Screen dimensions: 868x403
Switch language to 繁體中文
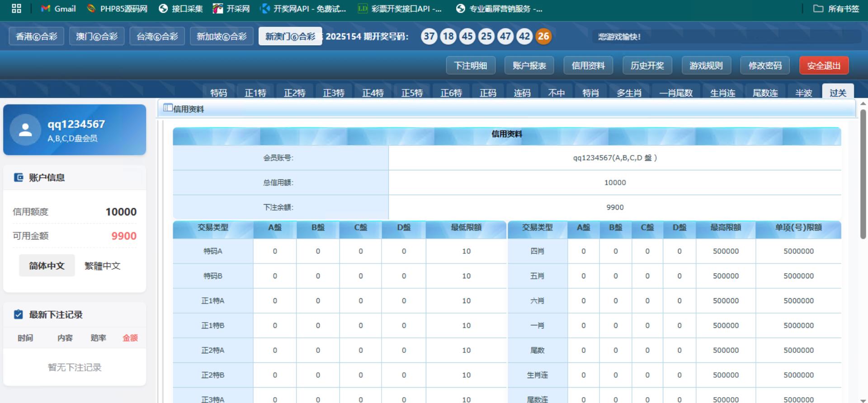click(103, 266)
